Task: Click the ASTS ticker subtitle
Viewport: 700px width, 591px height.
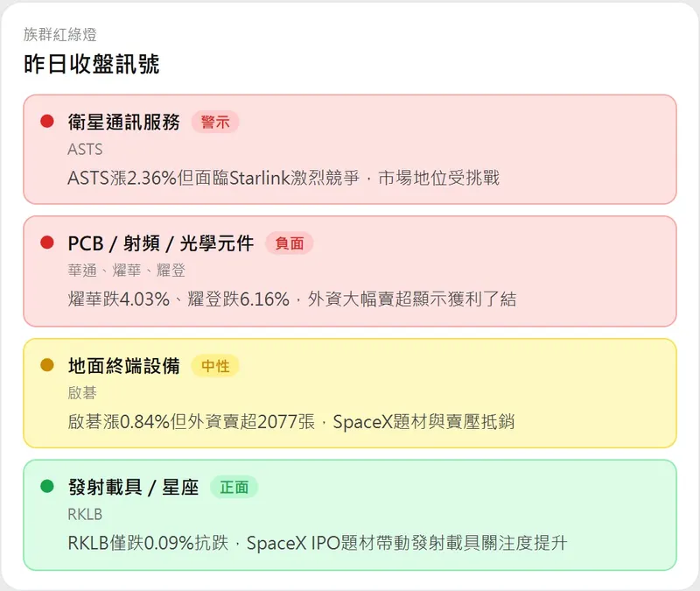Action: [85, 149]
